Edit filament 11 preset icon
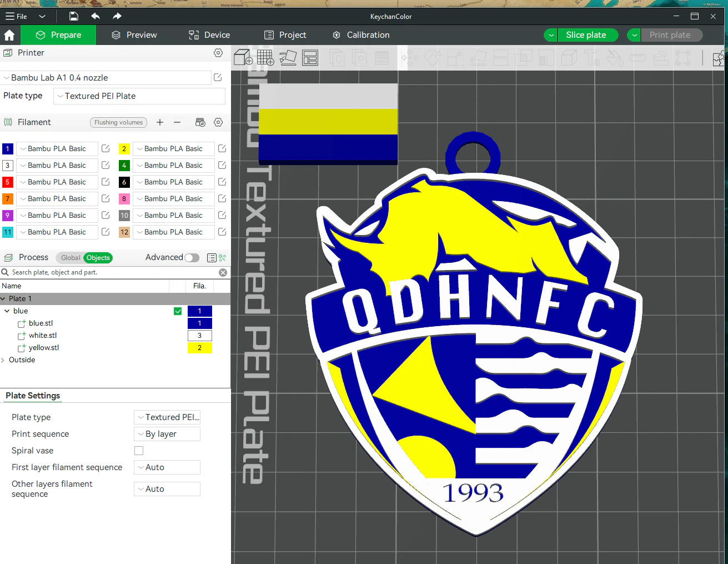Image resolution: width=728 pixels, height=564 pixels. pos(106,232)
